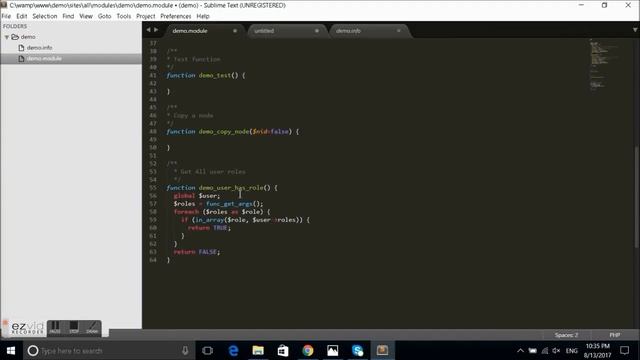Collapse the demo folder in sidebar

tap(7, 37)
